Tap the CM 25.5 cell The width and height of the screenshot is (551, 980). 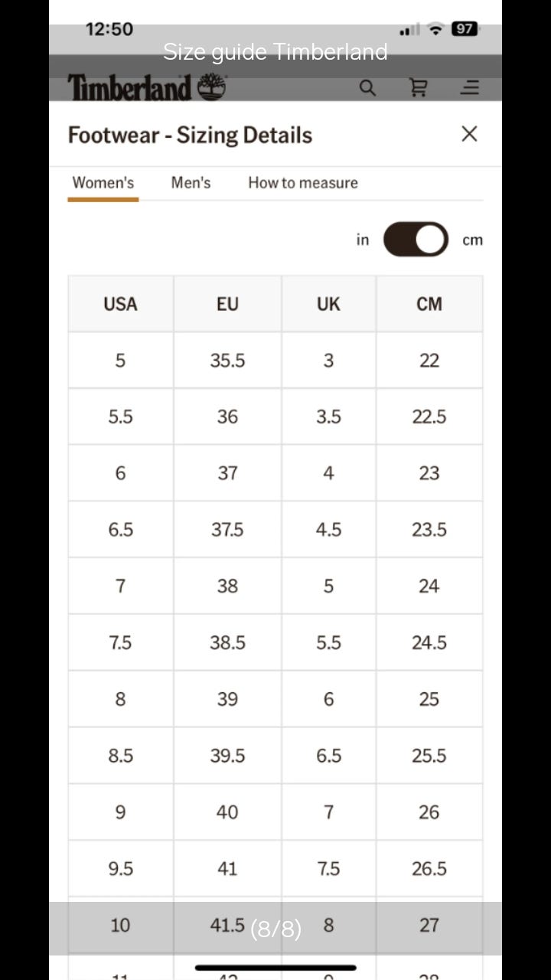pos(429,756)
